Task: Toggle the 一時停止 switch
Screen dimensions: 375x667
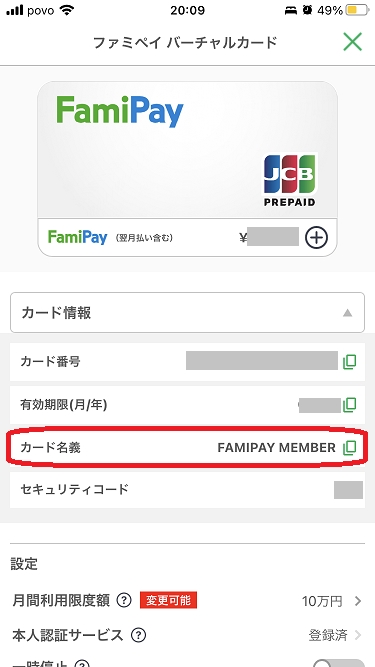Action: pyautogui.click(x=338, y=663)
